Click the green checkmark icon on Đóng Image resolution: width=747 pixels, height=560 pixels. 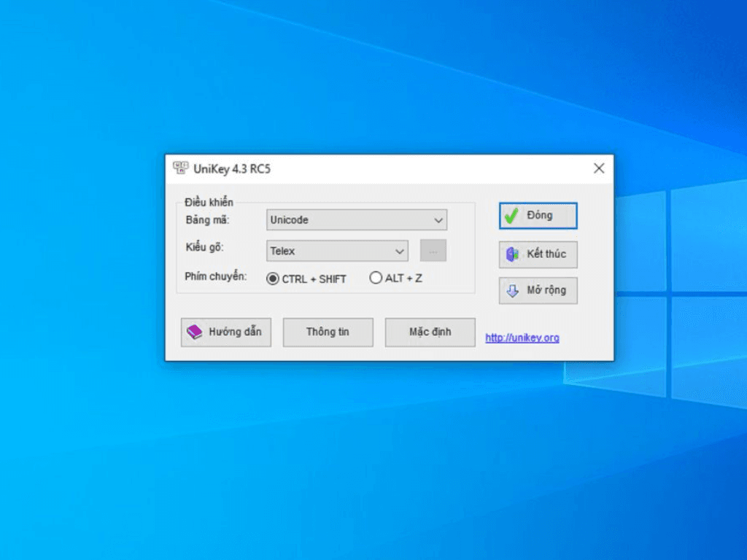click(512, 216)
